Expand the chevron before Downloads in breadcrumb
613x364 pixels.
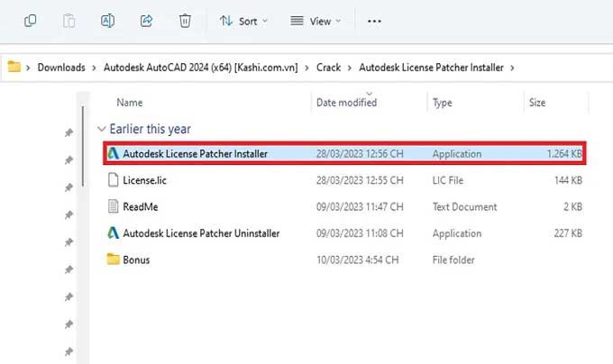click(x=28, y=68)
